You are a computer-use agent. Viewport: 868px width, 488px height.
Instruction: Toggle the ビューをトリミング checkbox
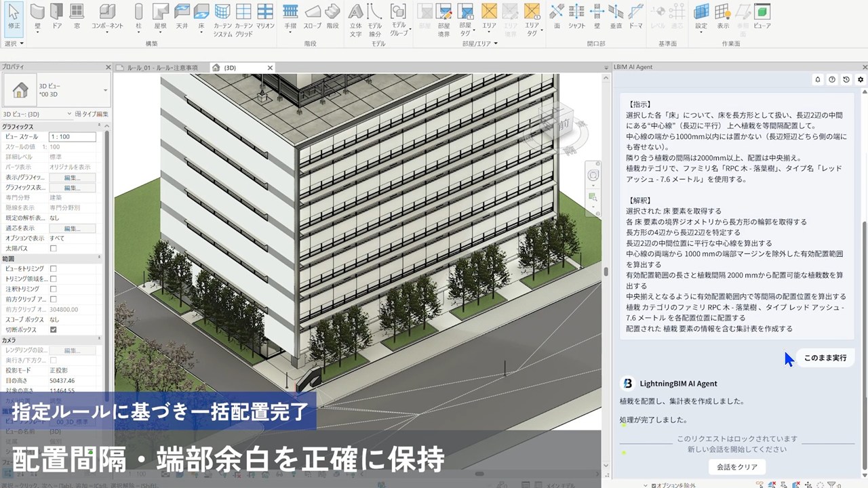[x=54, y=269]
